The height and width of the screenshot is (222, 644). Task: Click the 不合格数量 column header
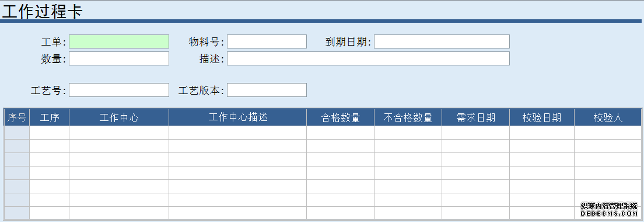click(408, 117)
